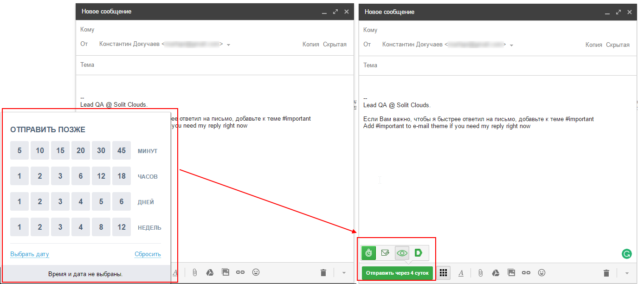Click 'Add #important to e-mail theme' signature line
644x284 pixels.
[x=447, y=126]
